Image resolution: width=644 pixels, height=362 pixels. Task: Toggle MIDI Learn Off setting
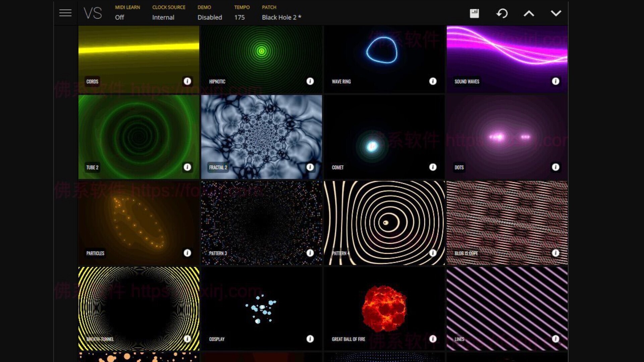[x=127, y=12]
